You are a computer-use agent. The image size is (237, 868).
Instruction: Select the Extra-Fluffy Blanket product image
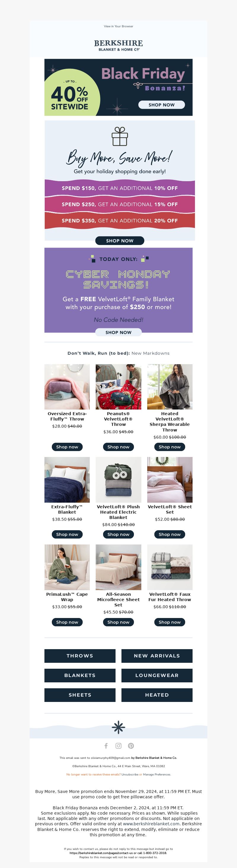click(67, 480)
